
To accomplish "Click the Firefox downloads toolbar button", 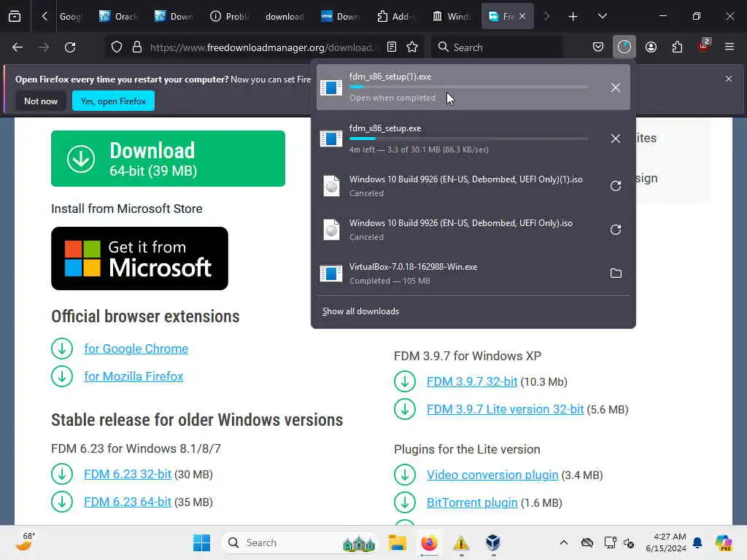I will click(x=624, y=47).
